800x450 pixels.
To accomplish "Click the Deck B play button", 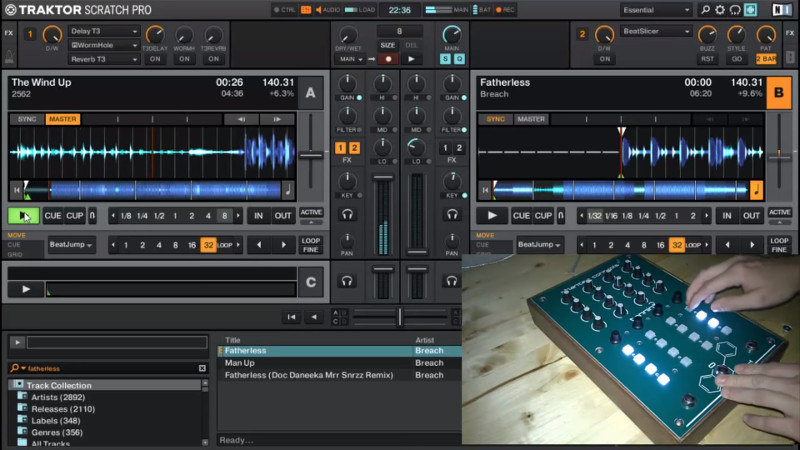I will (x=491, y=215).
